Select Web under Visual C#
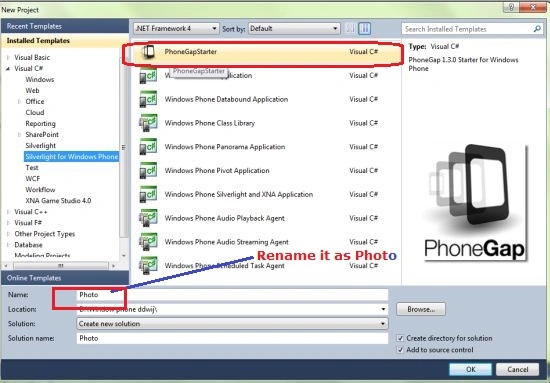Image resolution: width=550 pixels, height=383 pixels. (x=32, y=90)
